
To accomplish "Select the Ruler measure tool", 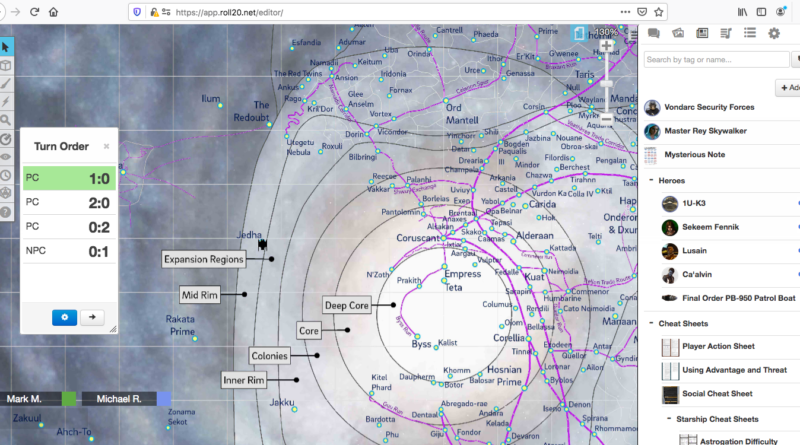I will [x=6, y=139].
